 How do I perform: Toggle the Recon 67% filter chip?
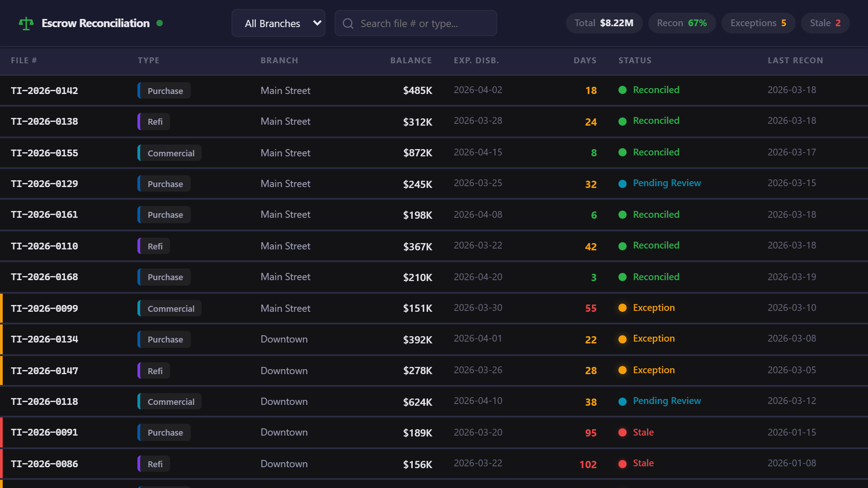682,23
